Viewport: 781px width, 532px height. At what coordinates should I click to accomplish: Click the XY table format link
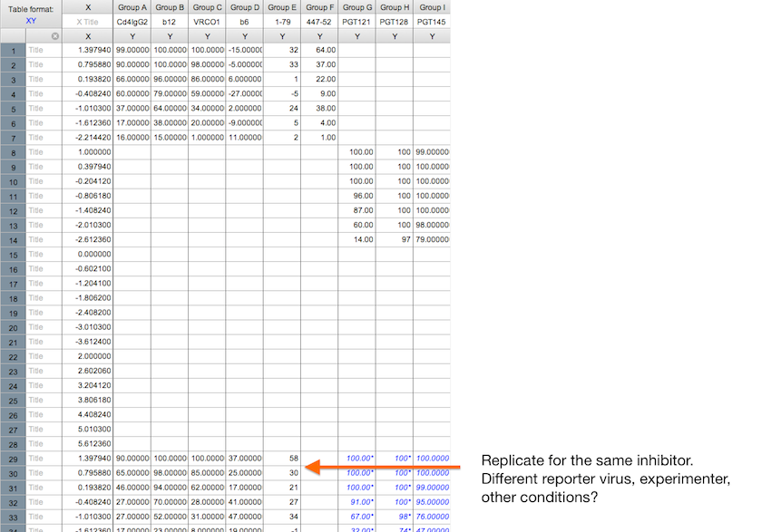click(x=31, y=21)
